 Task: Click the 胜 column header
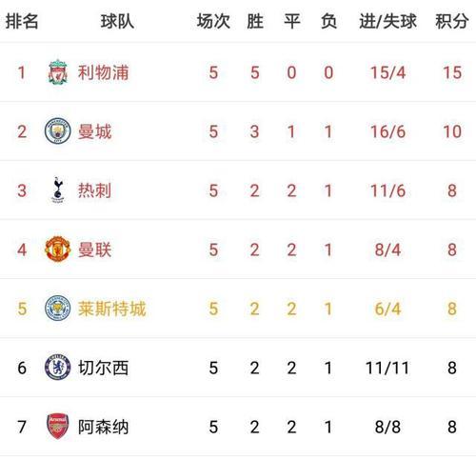[255, 21]
